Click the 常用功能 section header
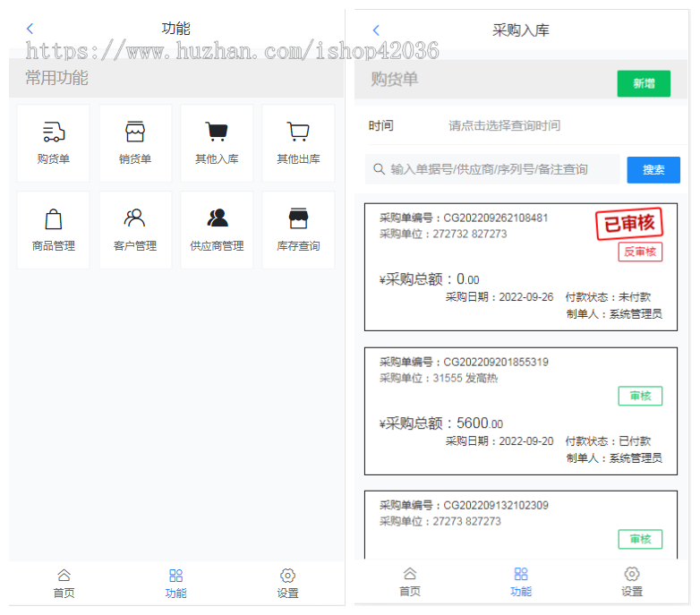The image size is (700, 615). click(x=56, y=78)
